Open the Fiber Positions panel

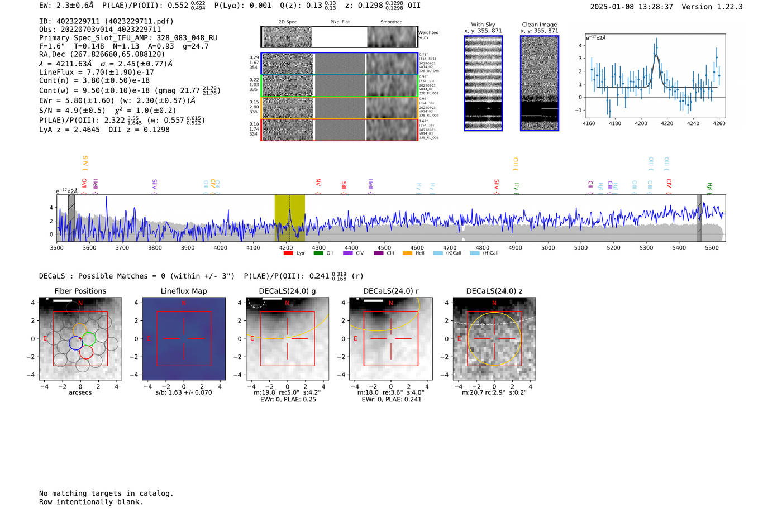pyautogui.click(x=80, y=338)
